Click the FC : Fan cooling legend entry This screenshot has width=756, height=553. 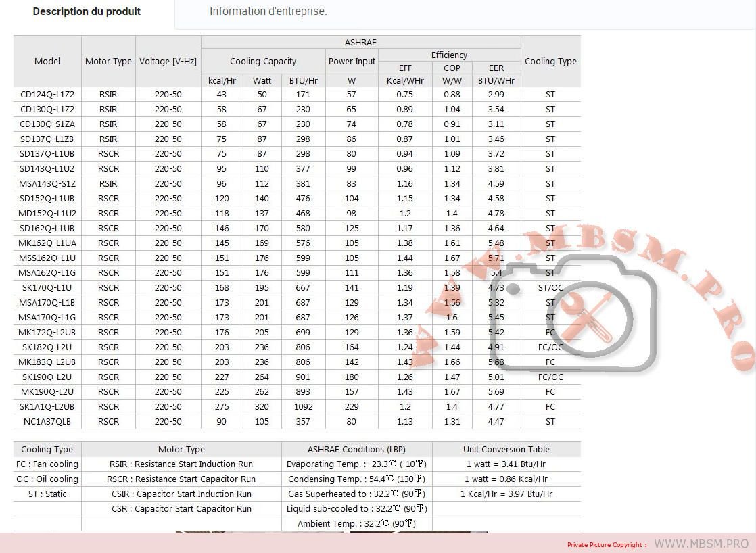click(47, 464)
